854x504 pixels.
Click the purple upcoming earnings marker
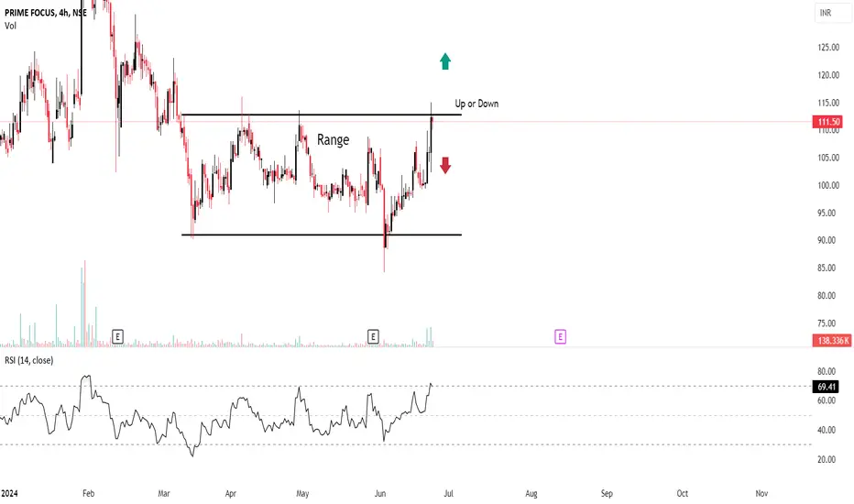click(x=560, y=336)
